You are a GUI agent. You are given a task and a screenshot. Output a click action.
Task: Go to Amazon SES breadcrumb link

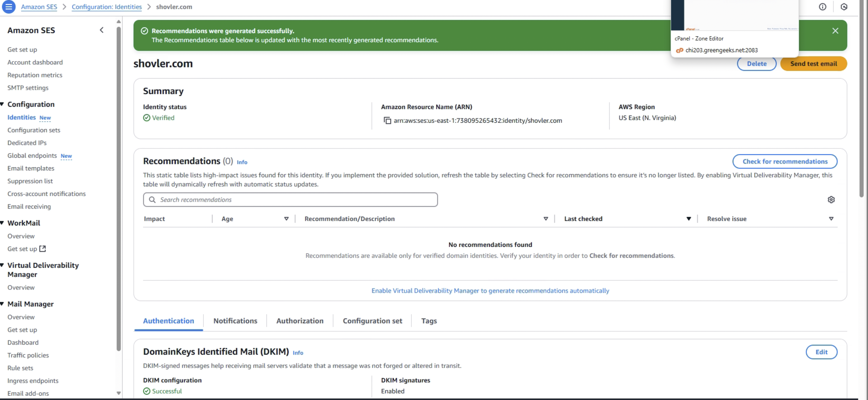pos(39,7)
